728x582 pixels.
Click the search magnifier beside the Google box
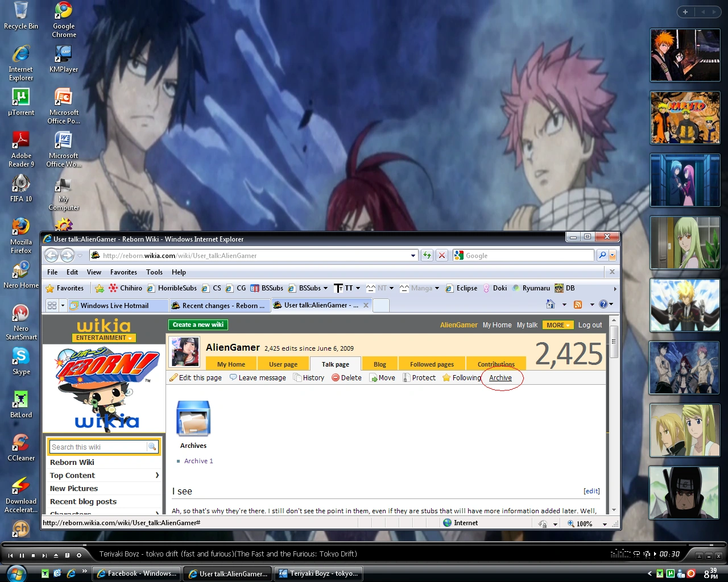(x=602, y=255)
